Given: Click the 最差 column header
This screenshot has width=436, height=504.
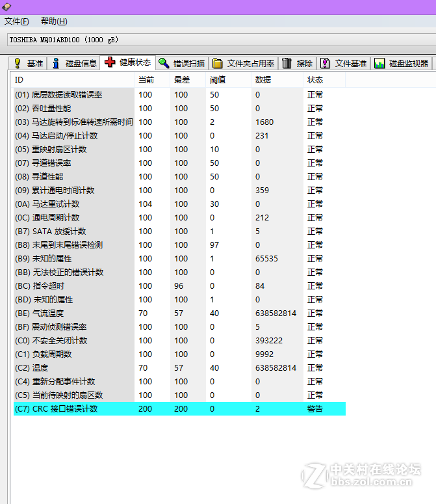Looking at the screenshot, I should click(x=188, y=80).
